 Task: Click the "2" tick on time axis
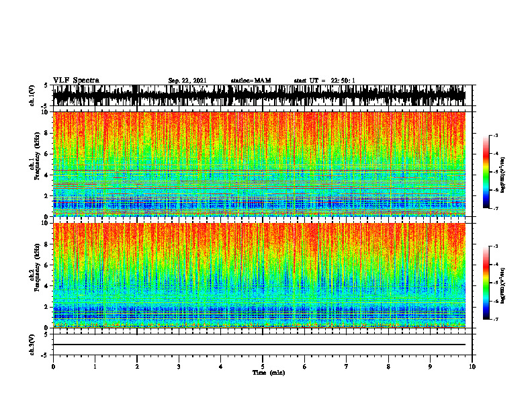[x=137, y=367]
